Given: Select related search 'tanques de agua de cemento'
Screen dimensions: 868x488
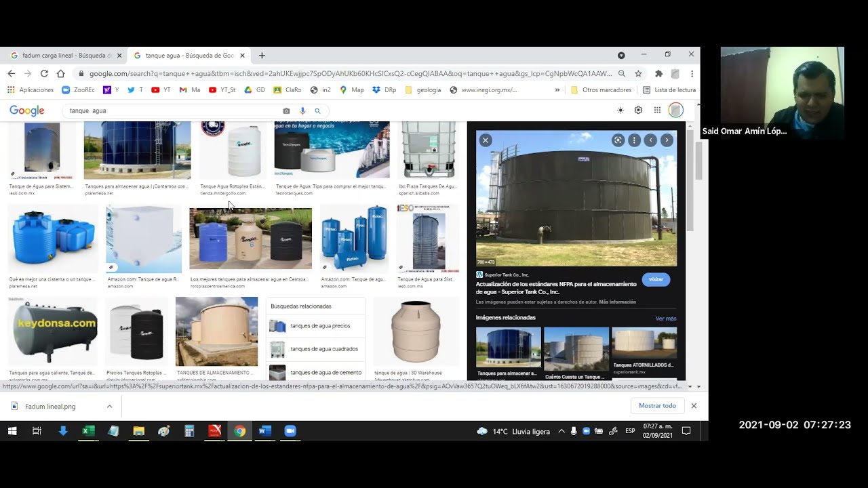Looking at the screenshot, I should [315, 372].
